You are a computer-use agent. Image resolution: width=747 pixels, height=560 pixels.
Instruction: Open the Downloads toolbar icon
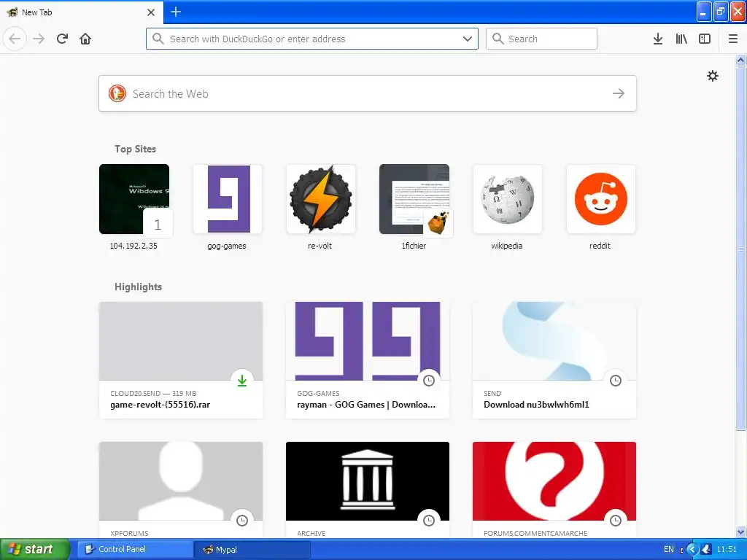click(658, 39)
